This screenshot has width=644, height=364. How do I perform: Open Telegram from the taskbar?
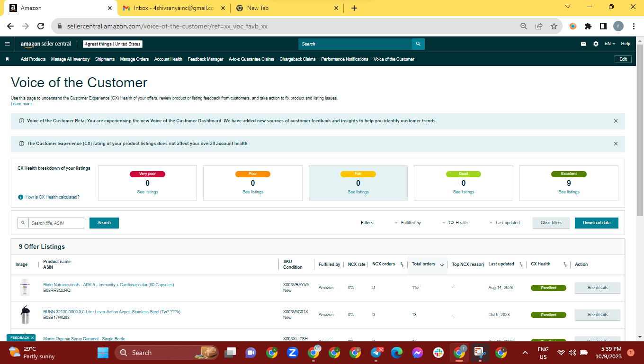click(x=377, y=353)
